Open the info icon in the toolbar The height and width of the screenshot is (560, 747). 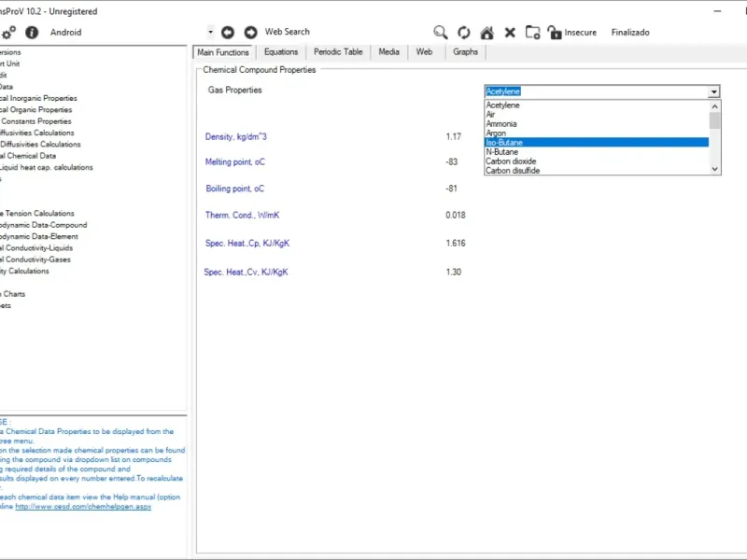point(32,32)
